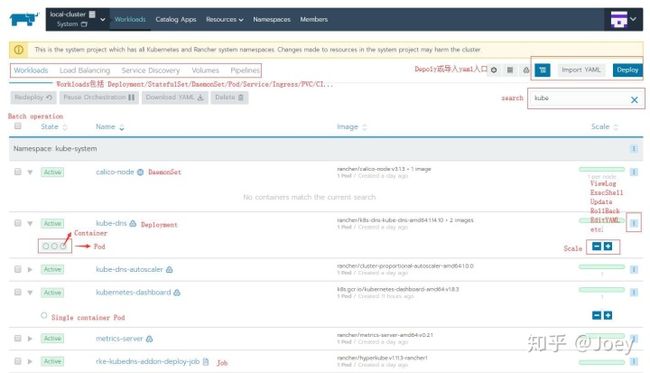The image size is (650, 373).
Task: Check the kubernetes-dashboard row checkbox
Action: pyautogui.click(x=18, y=292)
